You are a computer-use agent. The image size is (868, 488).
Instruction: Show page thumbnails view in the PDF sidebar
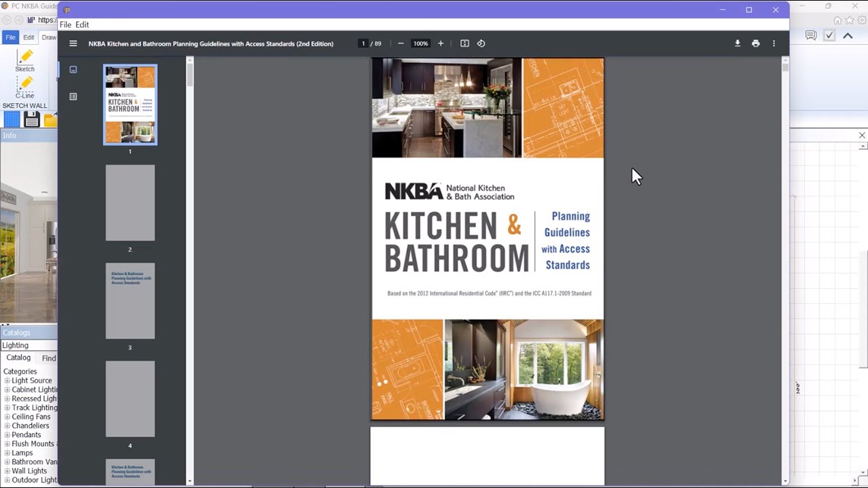point(73,69)
